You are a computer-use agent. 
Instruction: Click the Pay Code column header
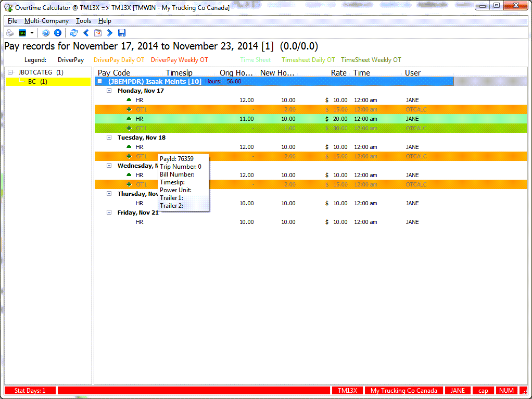(x=114, y=73)
